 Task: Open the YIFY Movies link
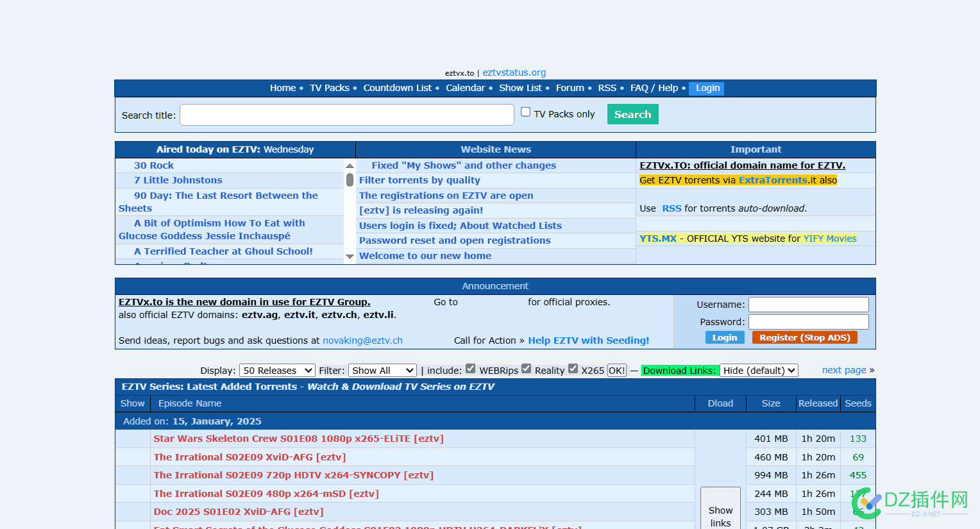pos(830,239)
